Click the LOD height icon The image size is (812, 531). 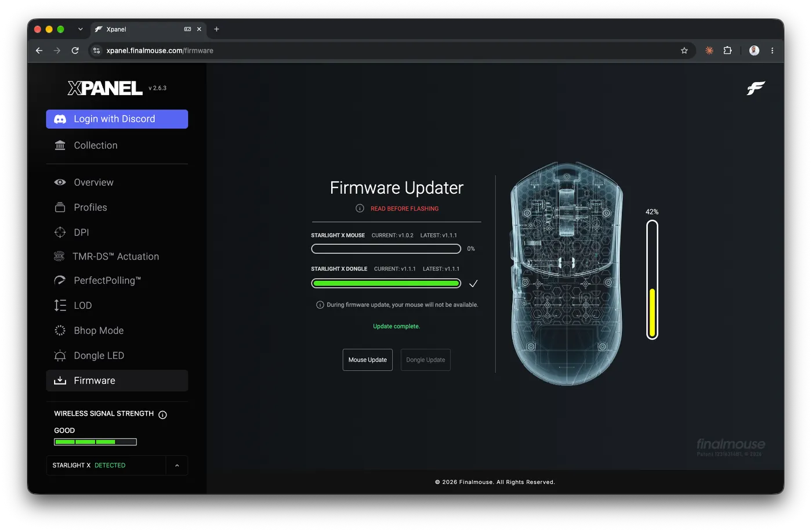[60, 305]
